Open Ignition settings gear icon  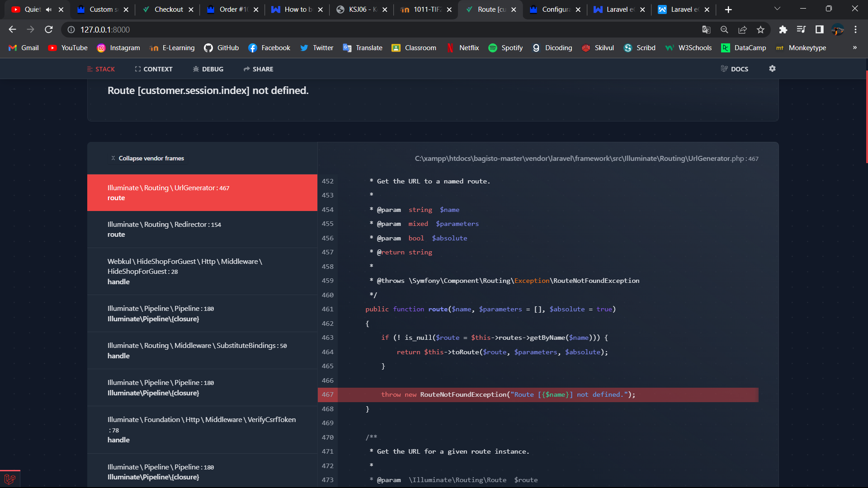pos(772,69)
